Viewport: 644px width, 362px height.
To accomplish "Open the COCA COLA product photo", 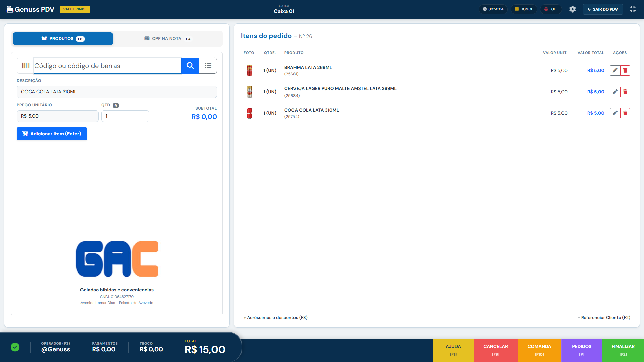I will pyautogui.click(x=249, y=113).
